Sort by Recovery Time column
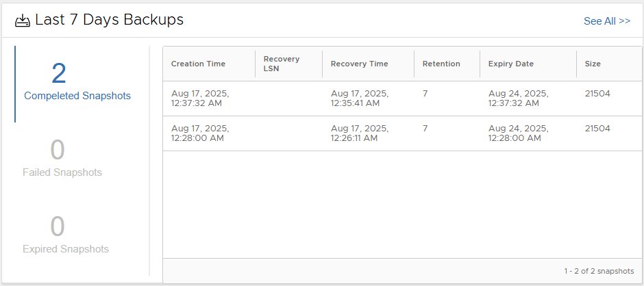The width and height of the screenshot is (644, 286). pos(359,64)
